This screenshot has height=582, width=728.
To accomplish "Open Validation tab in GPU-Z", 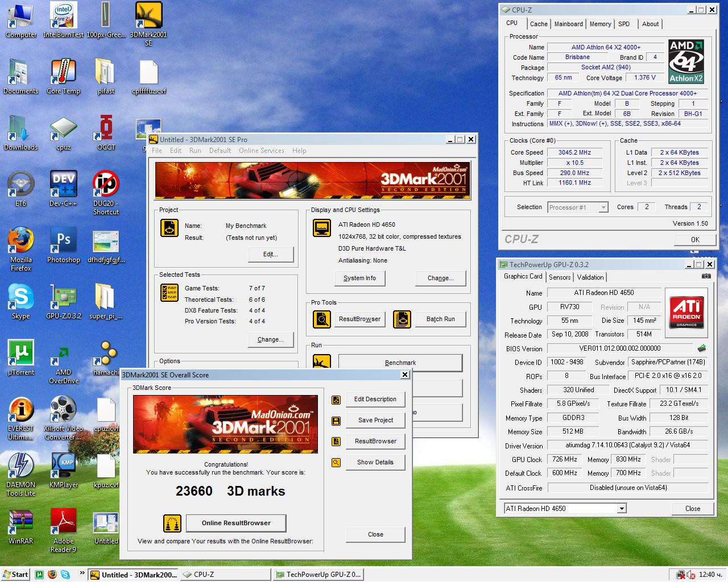I will [x=590, y=277].
